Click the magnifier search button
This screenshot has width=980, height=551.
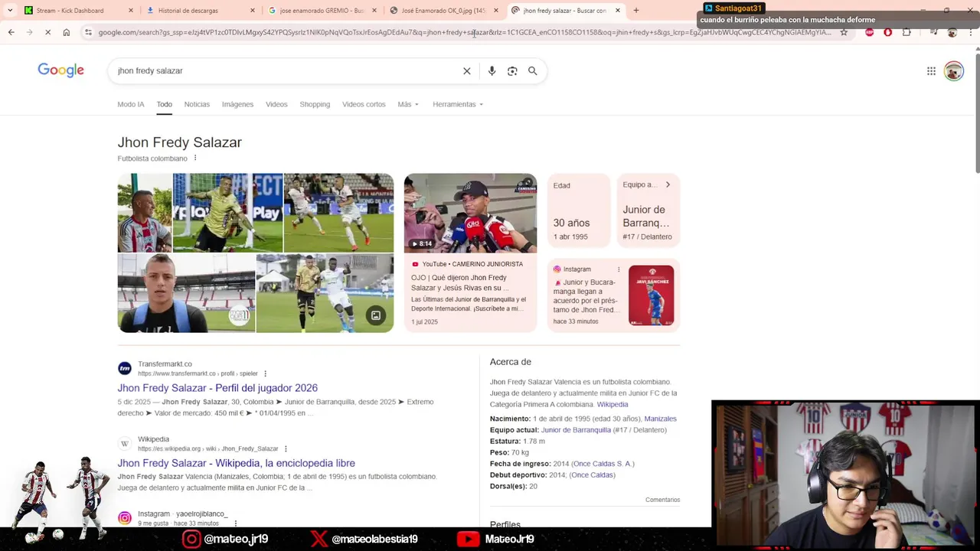point(533,70)
